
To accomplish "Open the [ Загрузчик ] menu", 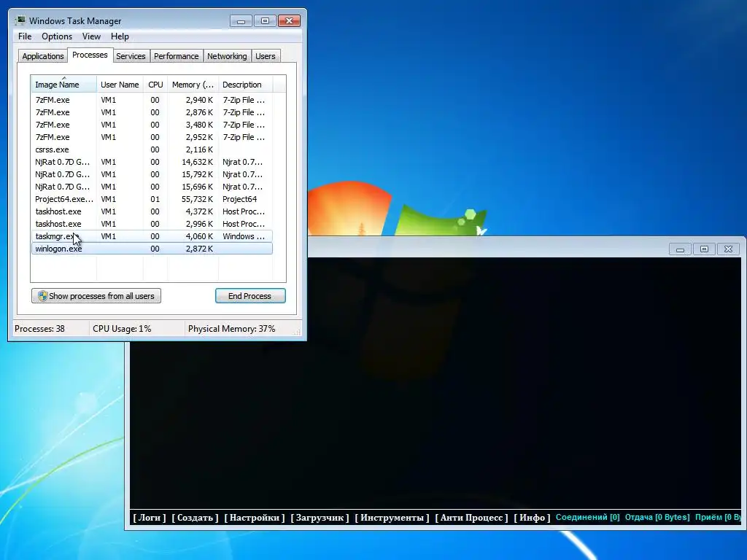I will [320, 518].
